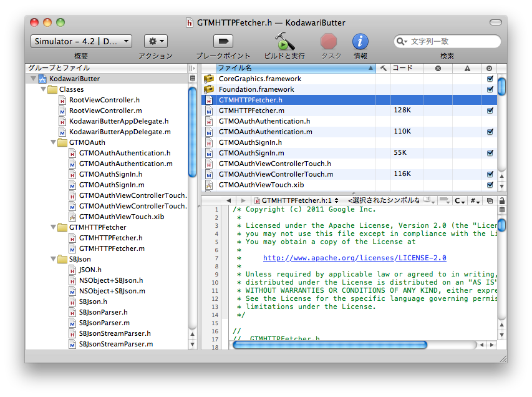Collapse the SBJson group disclosure triangle
The image size is (532, 397).
tap(52, 259)
